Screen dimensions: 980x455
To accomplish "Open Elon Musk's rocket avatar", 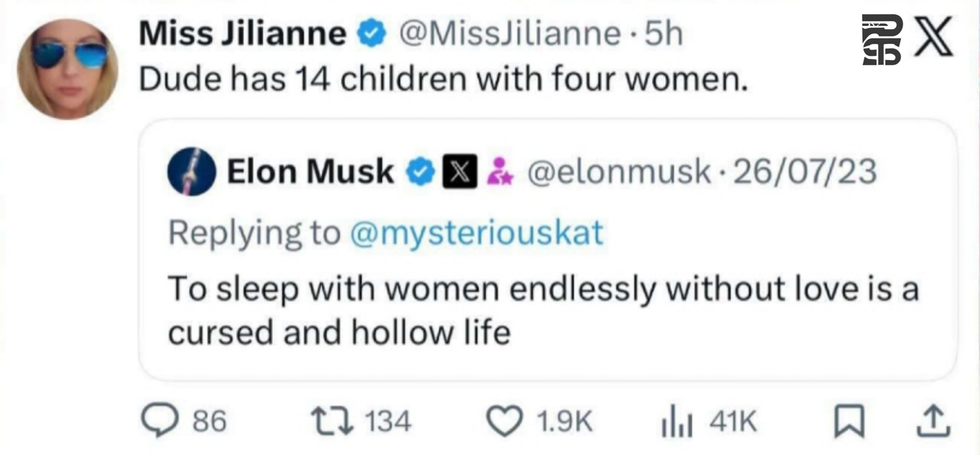I will coord(192,172).
